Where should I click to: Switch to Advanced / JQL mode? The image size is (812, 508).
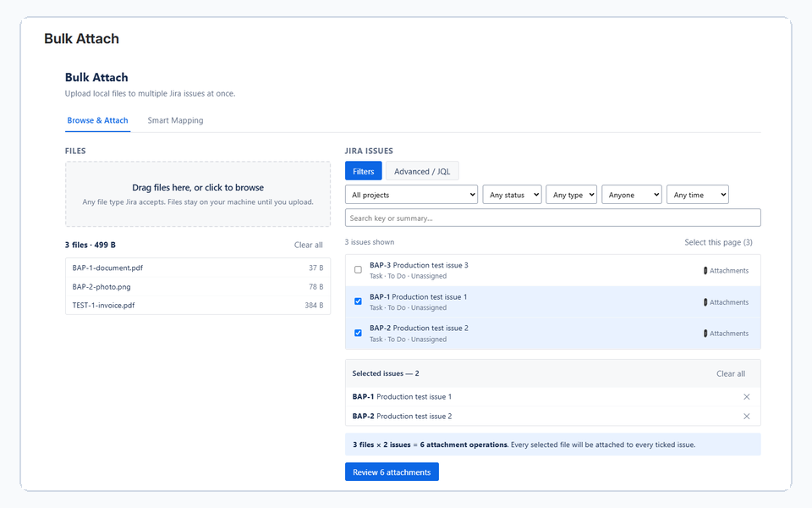pyautogui.click(x=422, y=171)
